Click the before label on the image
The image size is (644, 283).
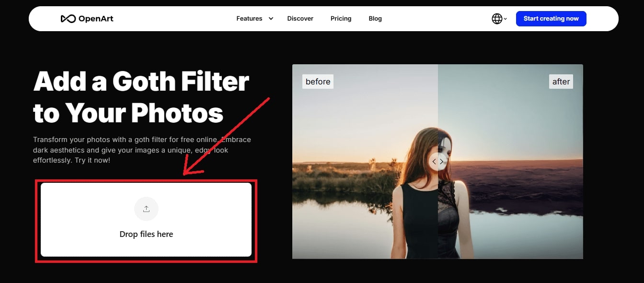(318, 81)
